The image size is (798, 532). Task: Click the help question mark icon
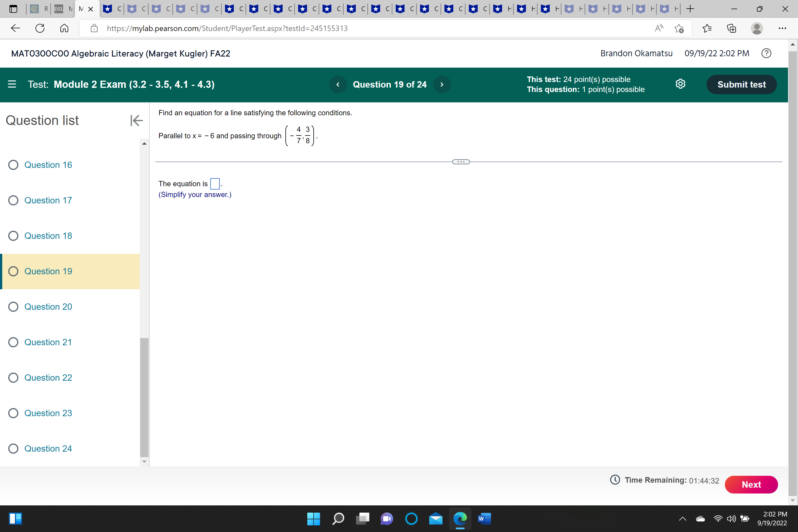[766, 53]
